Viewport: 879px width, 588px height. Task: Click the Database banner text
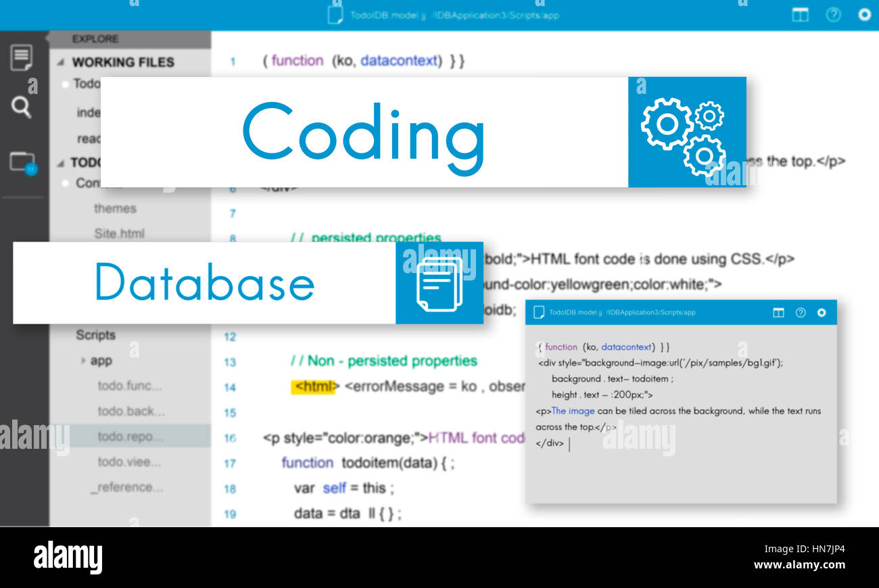tap(204, 281)
